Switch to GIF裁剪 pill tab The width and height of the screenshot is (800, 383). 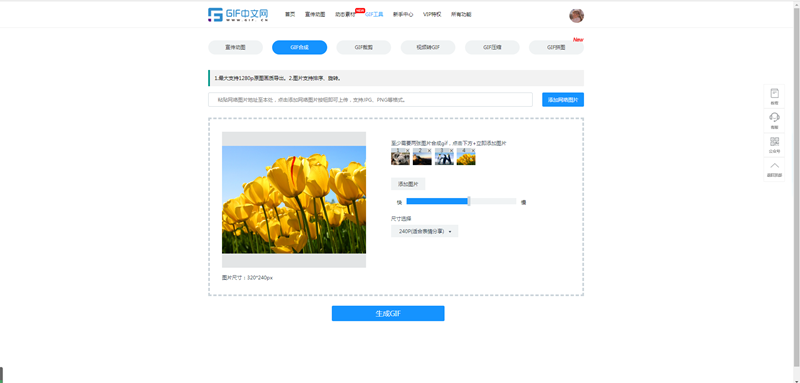[364, 47]
